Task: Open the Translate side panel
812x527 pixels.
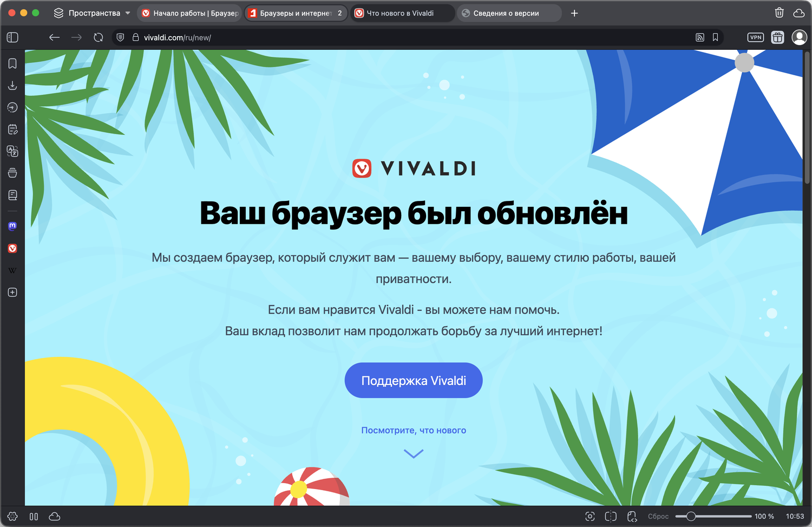Action: pos(12,151)
